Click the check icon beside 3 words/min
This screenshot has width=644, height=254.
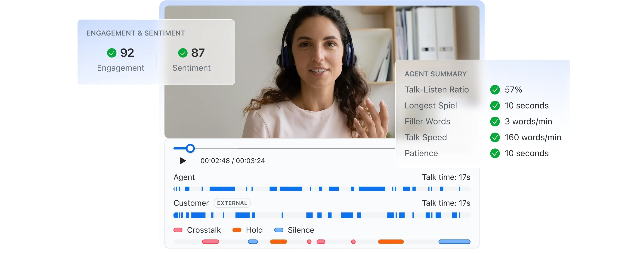click(495, 121)
